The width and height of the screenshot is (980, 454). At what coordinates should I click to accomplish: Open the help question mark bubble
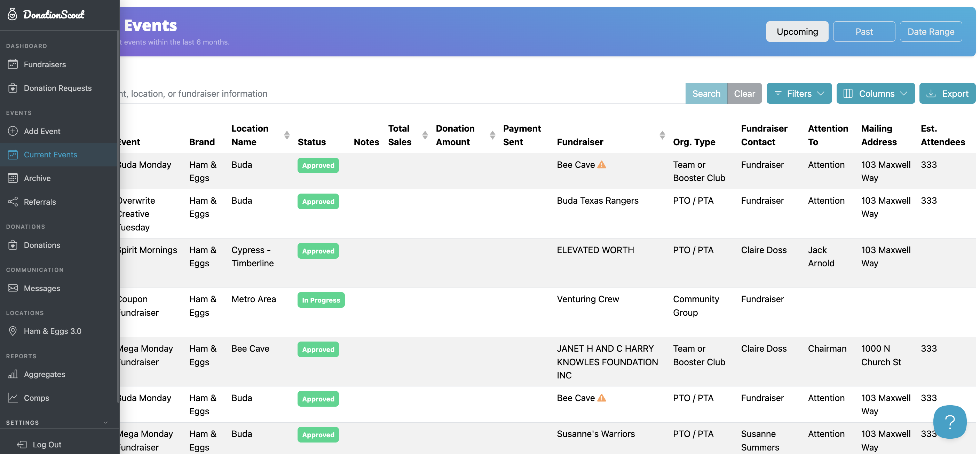point(950,422)
